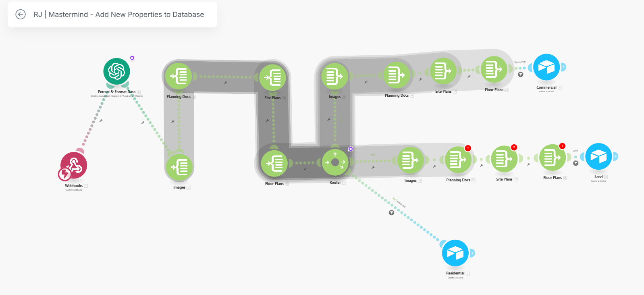Viewport: 644px width, 295px height.
Task: Click the "Custom webhook" subtitle under Webhooks
Action: coord(74,190)
